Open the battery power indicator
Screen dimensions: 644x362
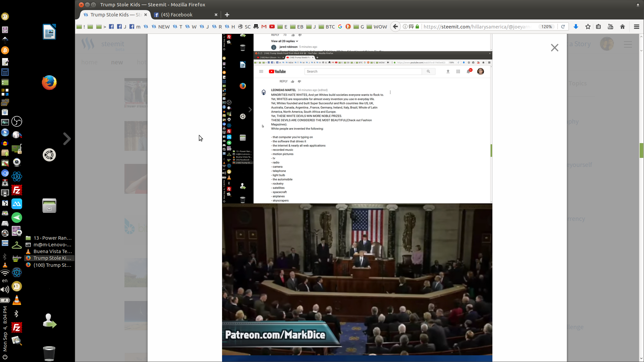pyautogui.click(x=5, y=300)
